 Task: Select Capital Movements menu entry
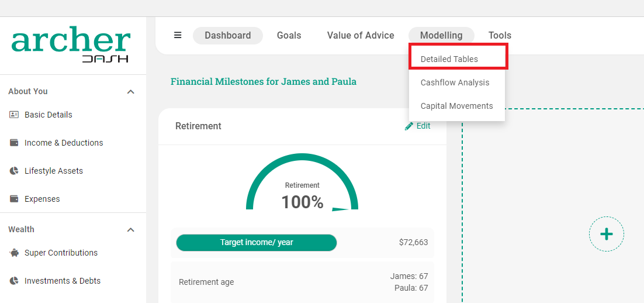(457, 106)
